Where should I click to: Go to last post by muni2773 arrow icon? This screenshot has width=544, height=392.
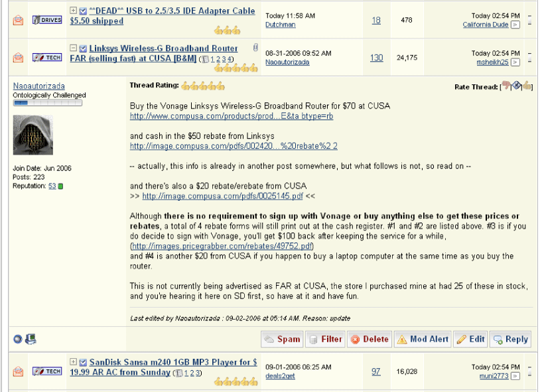[516, 376]
